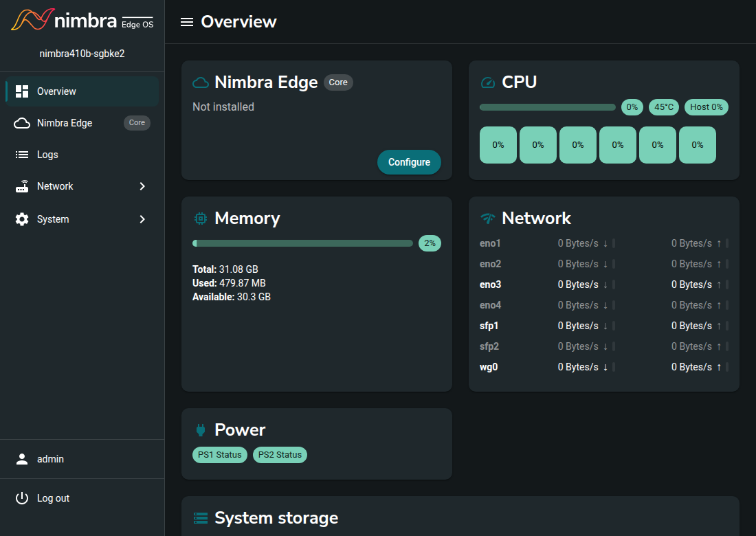Viewport: 756px width, 536px height.
Task: Click the Not installed status text
Action: tap(223, 107)
